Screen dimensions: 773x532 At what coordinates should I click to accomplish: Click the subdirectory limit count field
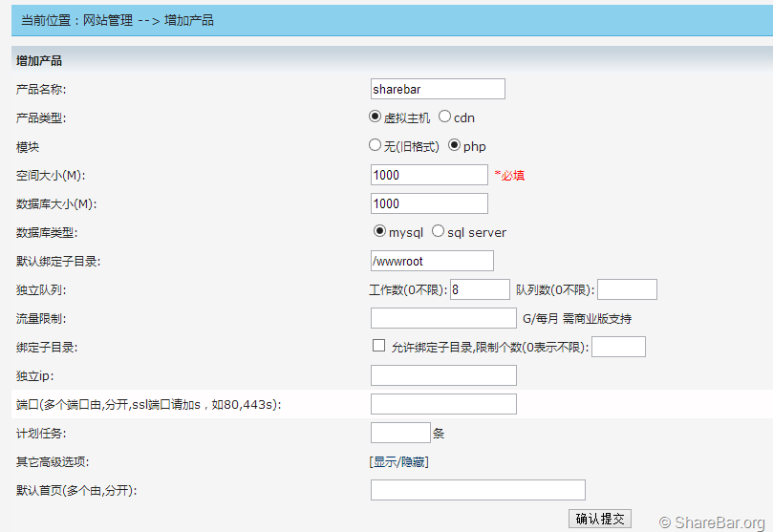pyautogui.click(x=618, y=347)
